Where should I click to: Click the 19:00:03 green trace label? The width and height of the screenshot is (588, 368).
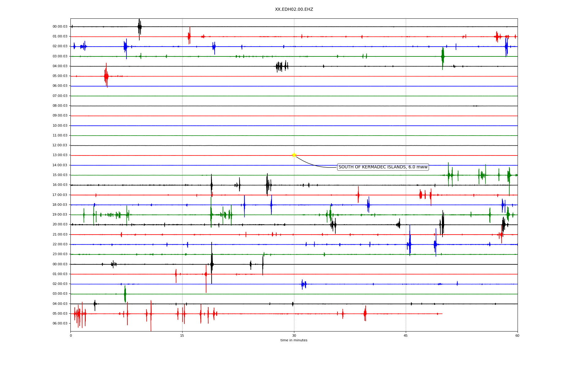click(60, 215)
